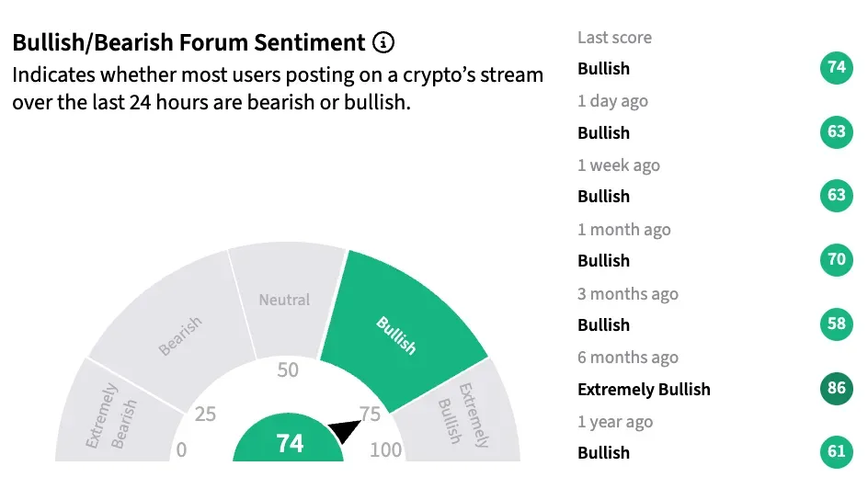Click the 63 badge for 1 week ago
This screenshot has width=868, height=500.
(837, 195)
